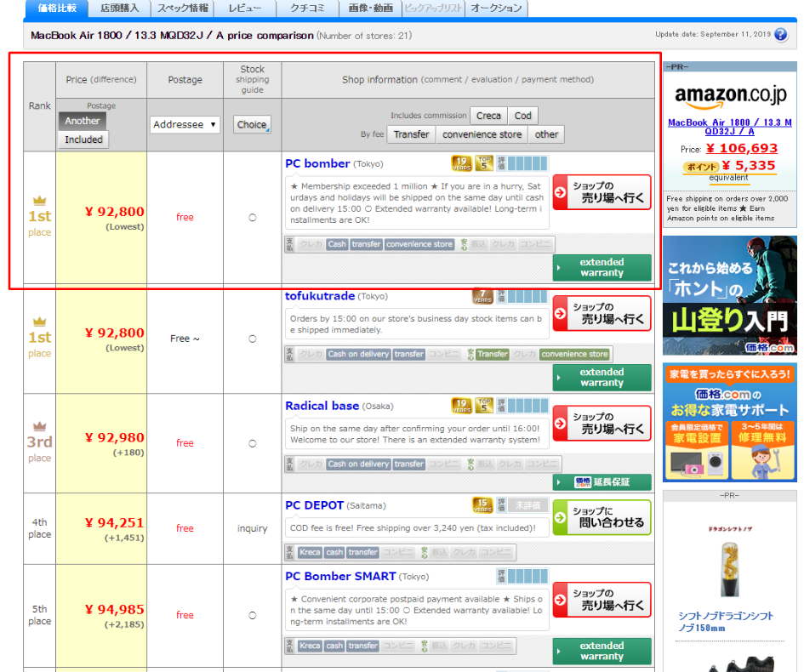Viewport: 804px width, 672px height.
Task: Open the PC Bomber SMART shop link
Action: (340, 576)
